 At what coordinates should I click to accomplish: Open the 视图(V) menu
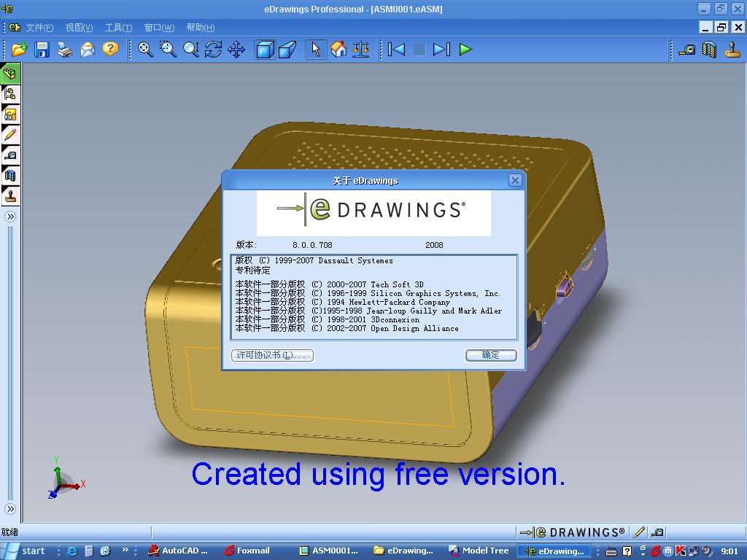click(x=79, y=28)
